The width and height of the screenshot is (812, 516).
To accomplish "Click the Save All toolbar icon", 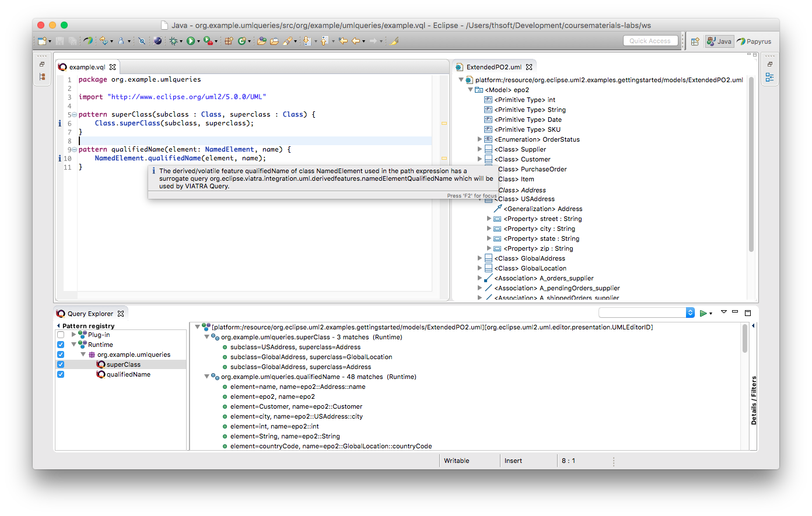I will (72, 41).
